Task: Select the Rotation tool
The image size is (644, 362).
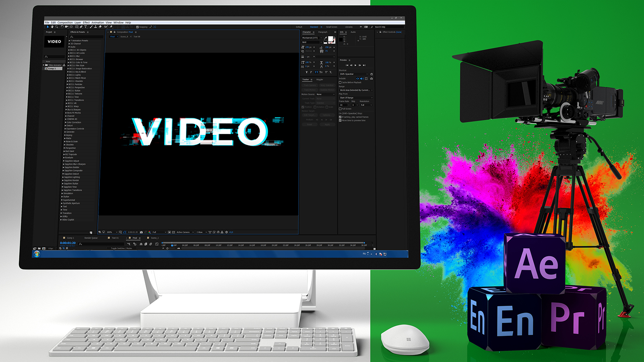Action: pyautogui.click(x=62, y=27)
